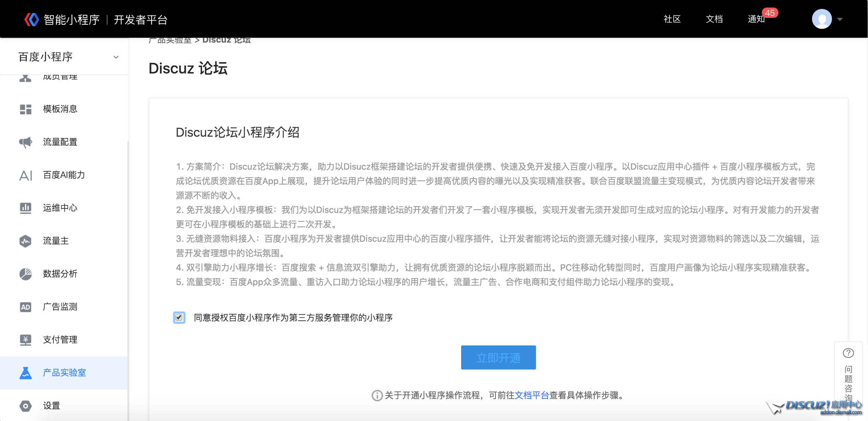Screen dimensions: 868x421
Task: Open 设置 menu item
Action: [64, 405]
